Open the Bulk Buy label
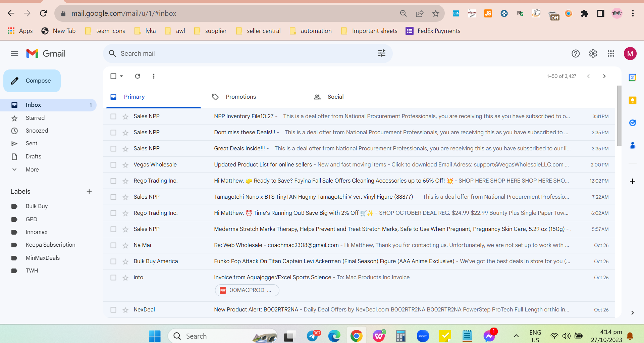 tap(37, 206)
